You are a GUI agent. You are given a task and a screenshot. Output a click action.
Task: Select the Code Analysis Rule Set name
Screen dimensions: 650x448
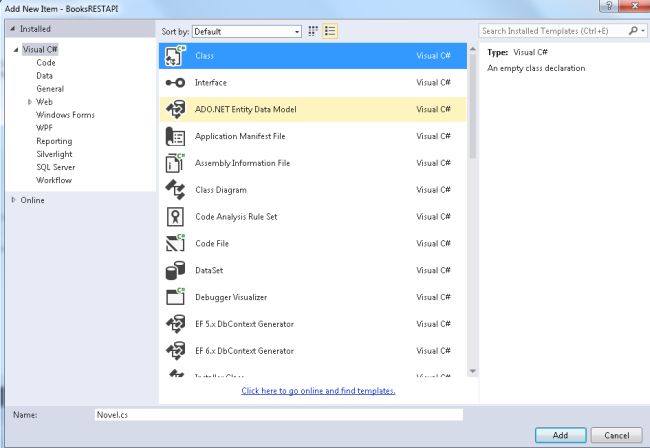tap(236, 217)
